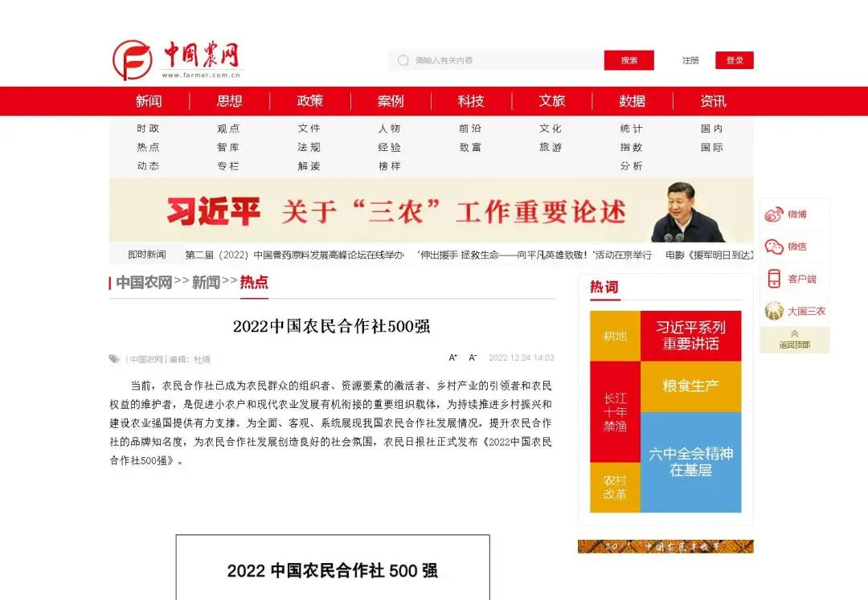Open 指数 submenu link
868x600 pixels.
click(632, 147)
